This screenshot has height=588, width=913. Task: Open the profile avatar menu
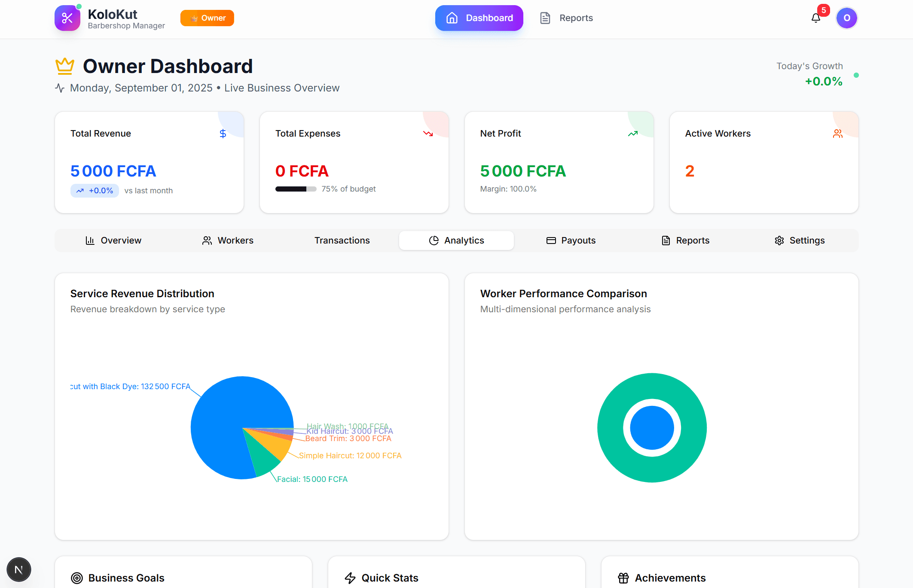[x=846, y=18]
